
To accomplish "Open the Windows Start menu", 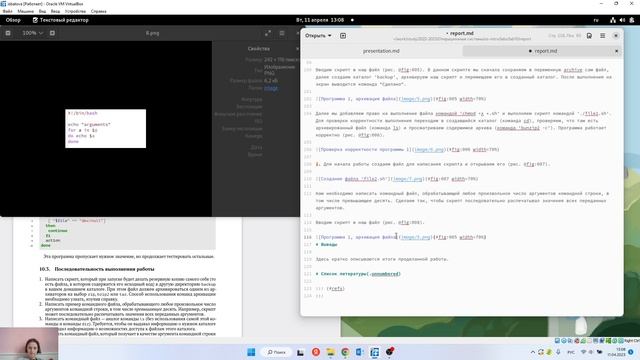I will (x=251, y=352).
